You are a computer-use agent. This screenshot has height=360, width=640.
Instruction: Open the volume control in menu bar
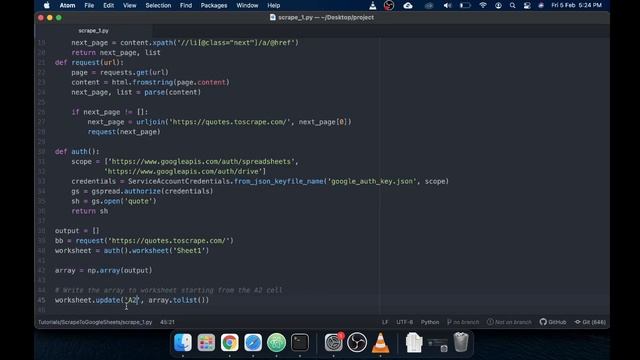tap(447, 5)
